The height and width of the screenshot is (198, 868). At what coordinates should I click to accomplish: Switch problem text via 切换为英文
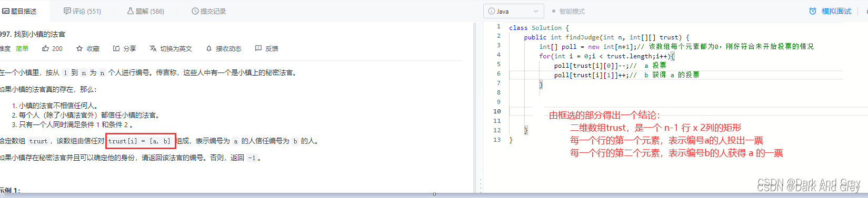pyautogui.click(x=176, y=48)
